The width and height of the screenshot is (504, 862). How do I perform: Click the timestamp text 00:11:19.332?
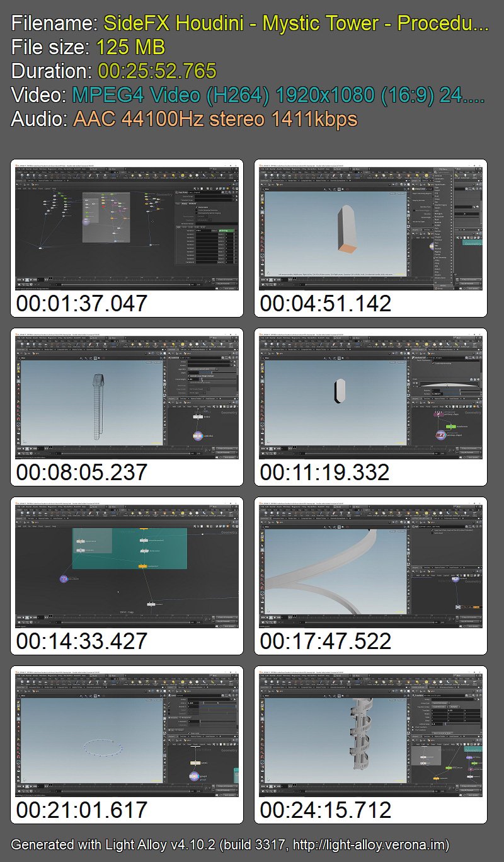click(x=326, y=472)
